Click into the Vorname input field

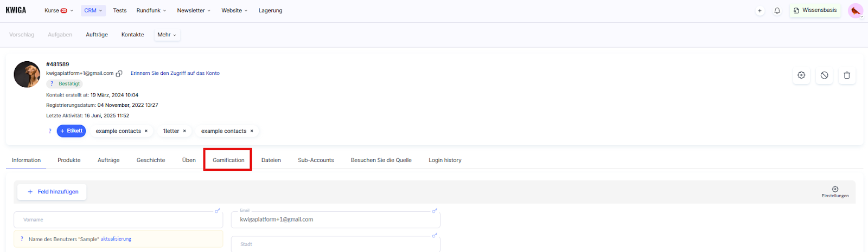tap(118, 220)
